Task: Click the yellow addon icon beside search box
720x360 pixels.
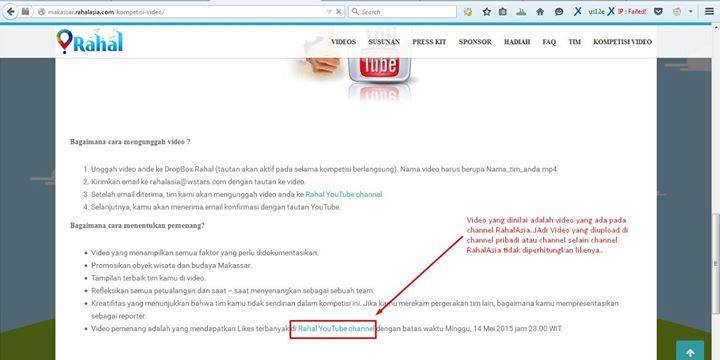Action: pyautogui.click(x=468, y=12)
